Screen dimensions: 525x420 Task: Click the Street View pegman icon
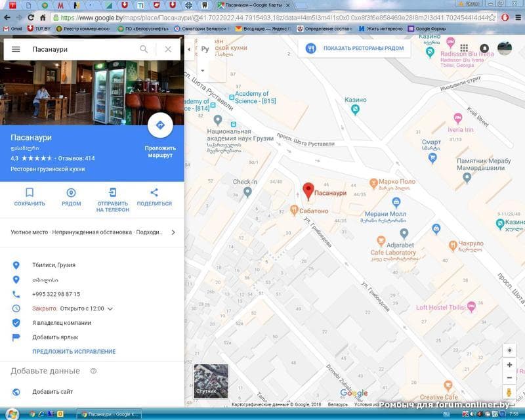[x=509, y=392]
